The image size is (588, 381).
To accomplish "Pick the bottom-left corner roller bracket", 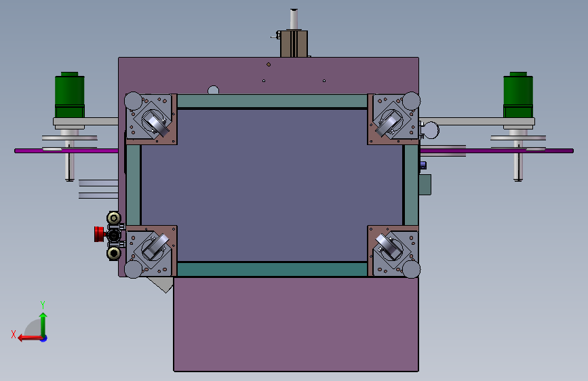I will (151, 251).
